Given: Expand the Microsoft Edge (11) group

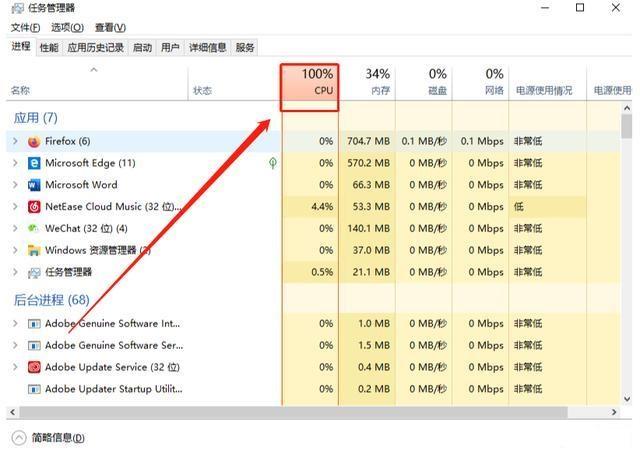Looking at the screenshot, I should click(16, 163).
